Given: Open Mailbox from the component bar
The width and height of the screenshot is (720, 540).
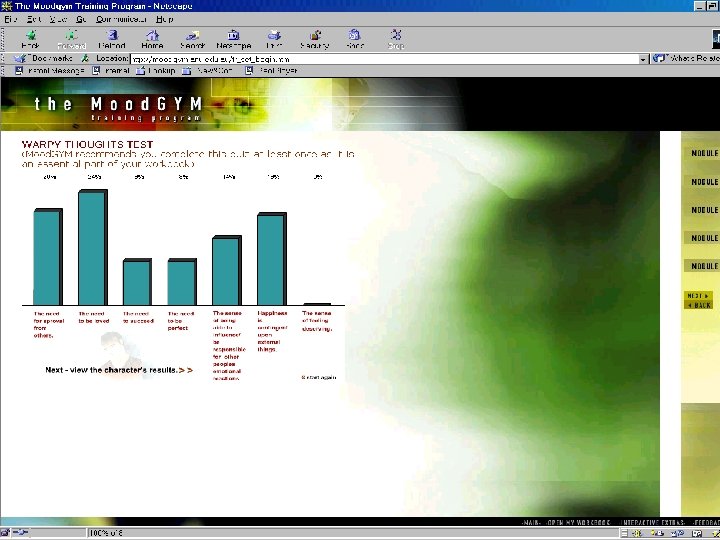Looking at the screenshot, I should coord(657,534).
